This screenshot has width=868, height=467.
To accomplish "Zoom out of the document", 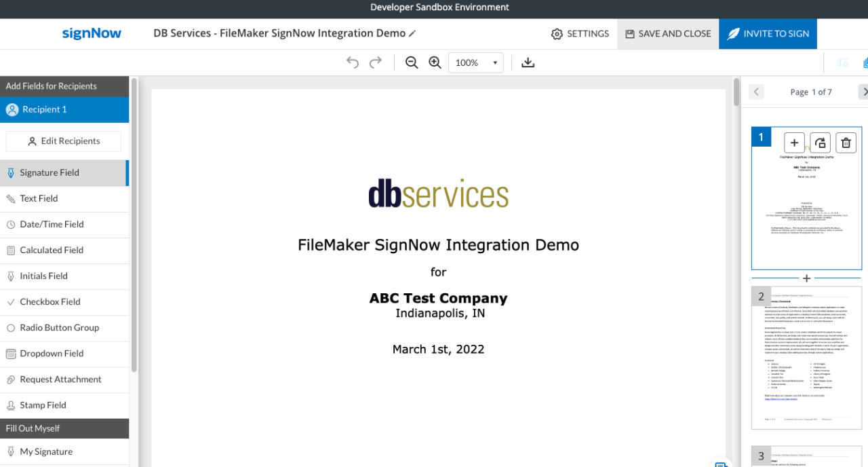I will (412, 62).
